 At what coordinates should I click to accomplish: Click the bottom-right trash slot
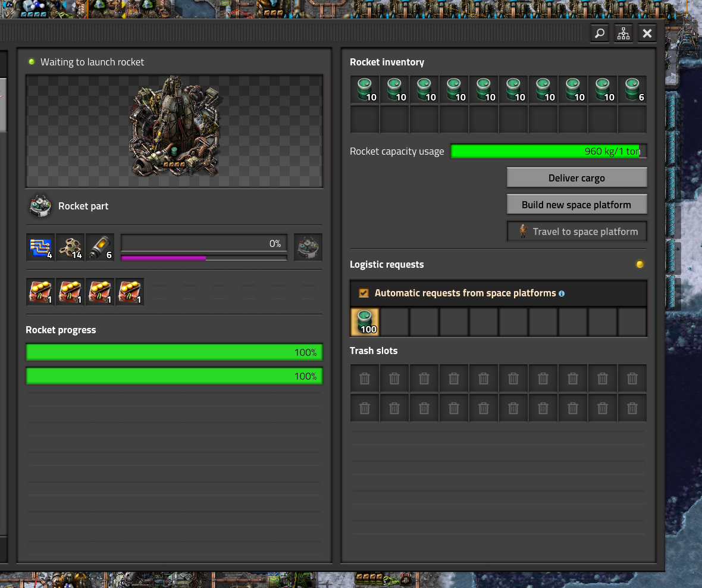coord(632,408)
